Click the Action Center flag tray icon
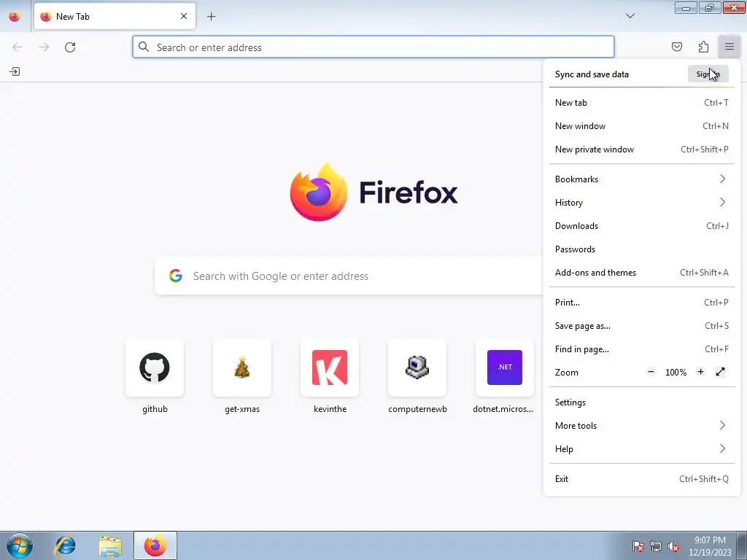The image size is (747, 560). [x=638, y=546]
